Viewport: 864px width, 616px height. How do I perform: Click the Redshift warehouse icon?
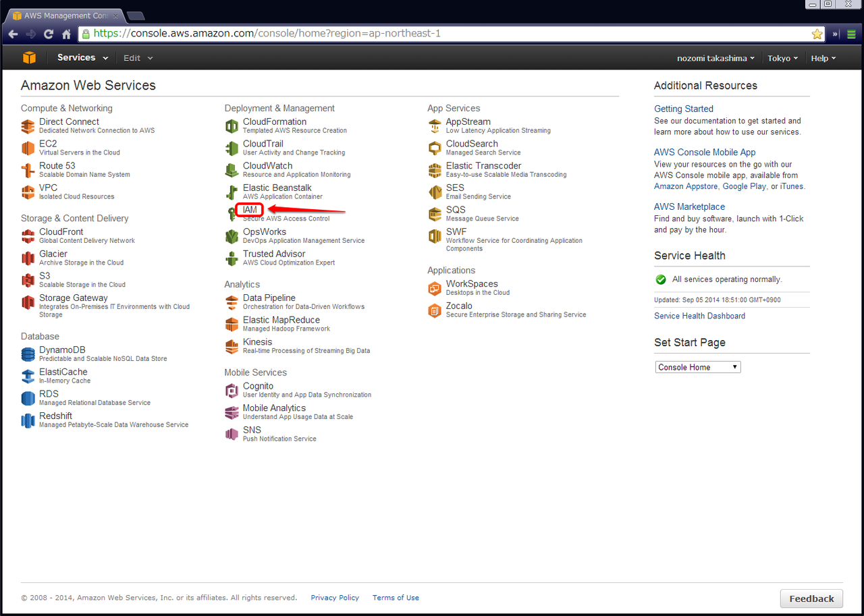click(x=28, y=420)
